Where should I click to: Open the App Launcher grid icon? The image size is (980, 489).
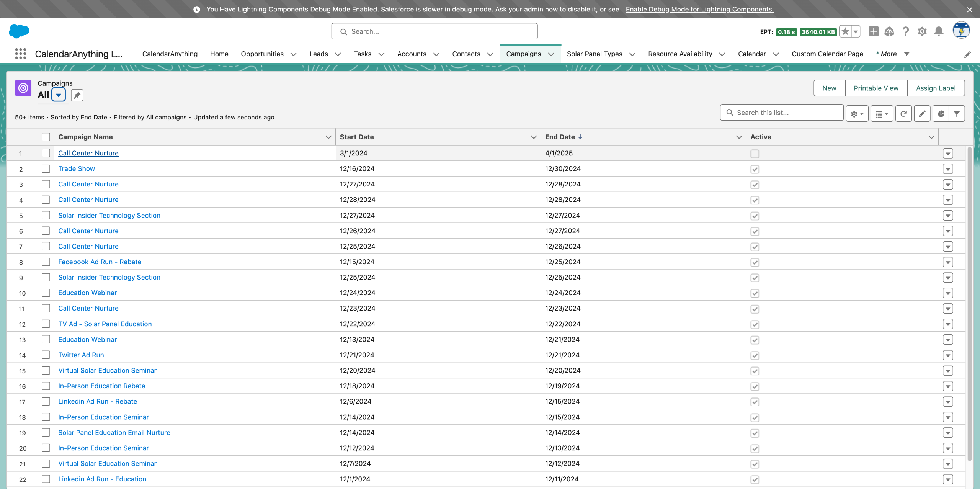[x=21, y=54]
